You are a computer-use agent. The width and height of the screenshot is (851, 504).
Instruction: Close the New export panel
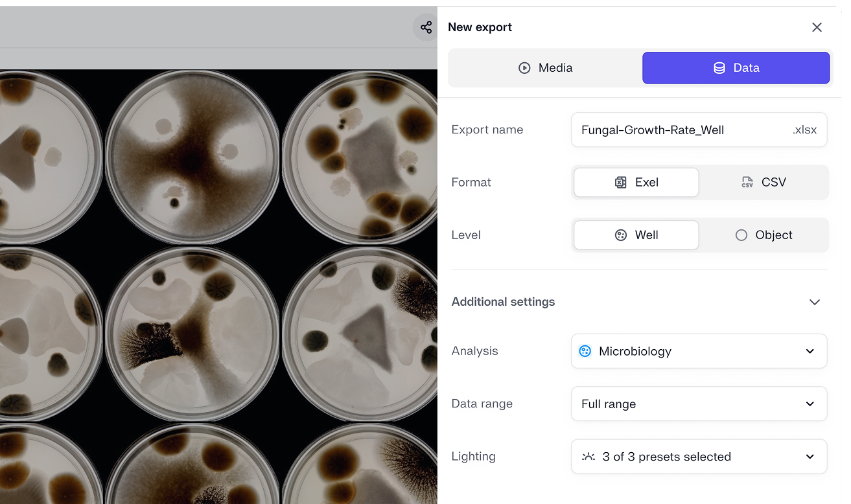pos(817,27)
